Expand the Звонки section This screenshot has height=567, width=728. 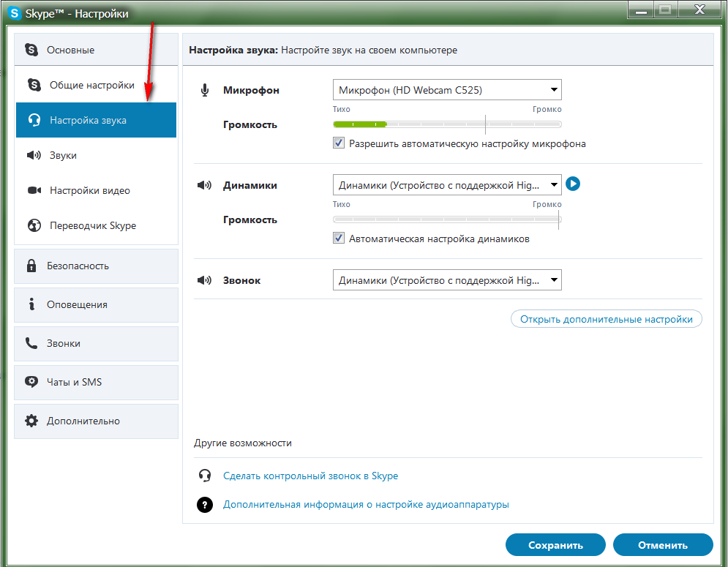96,344
